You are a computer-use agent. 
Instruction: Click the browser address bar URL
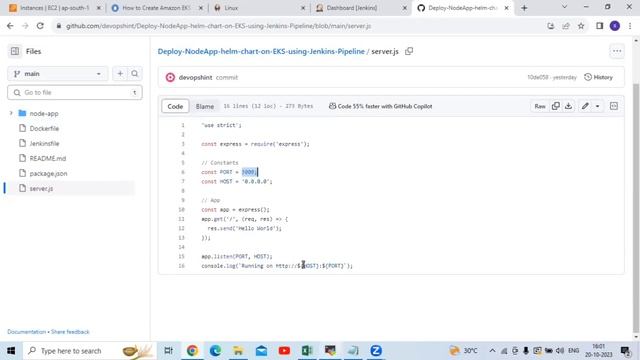tap(218, 26)
